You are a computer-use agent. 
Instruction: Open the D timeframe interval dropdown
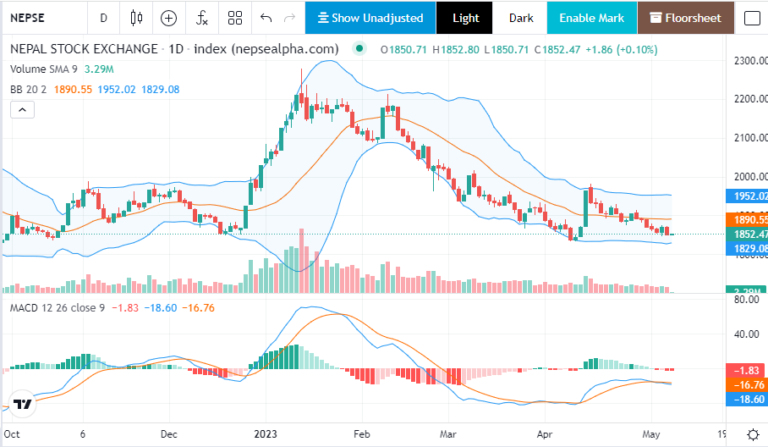[x=103, y=18]
